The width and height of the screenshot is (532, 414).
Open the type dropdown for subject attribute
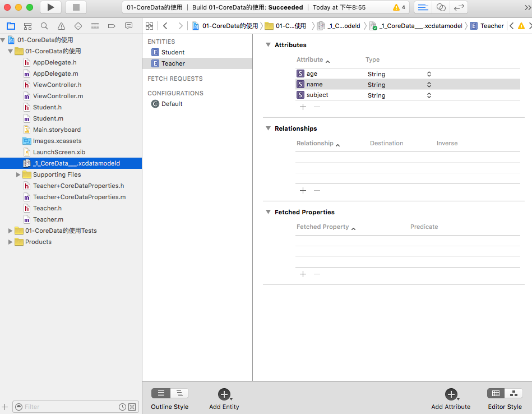coord(429,95)
